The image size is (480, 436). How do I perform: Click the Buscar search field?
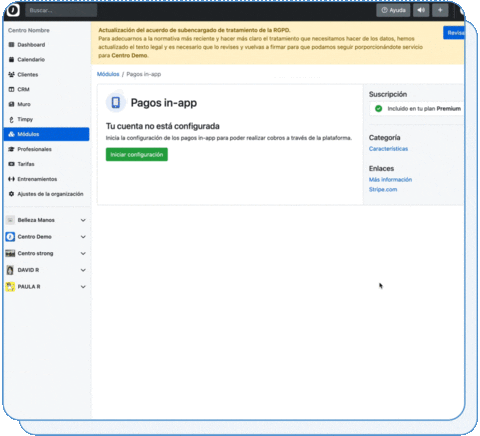click(x=61, y=10)
